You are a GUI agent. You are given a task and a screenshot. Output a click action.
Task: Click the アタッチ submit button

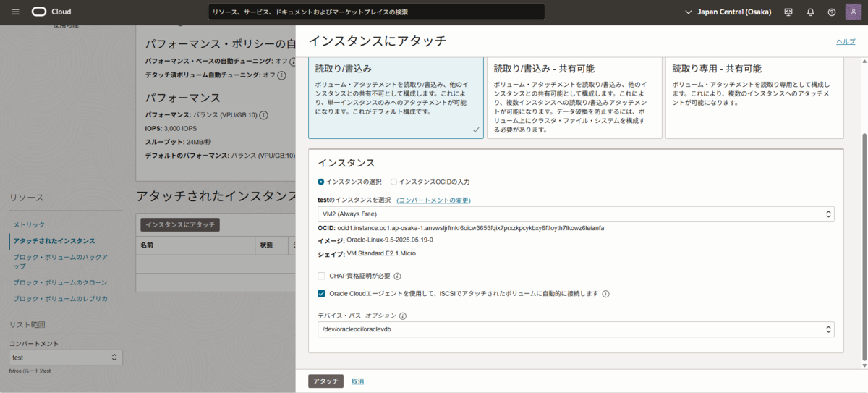point(325,381)
